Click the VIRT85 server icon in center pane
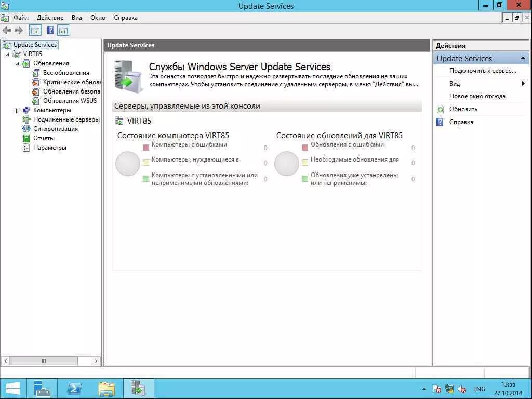532x399 pixels. click(x=119, y=121)
